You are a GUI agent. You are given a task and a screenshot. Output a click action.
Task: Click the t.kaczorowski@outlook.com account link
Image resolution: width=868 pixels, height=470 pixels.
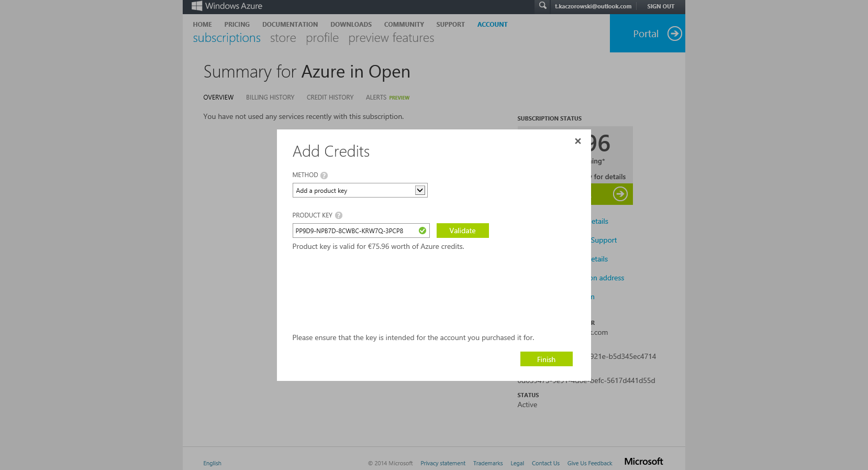(593, 6)
